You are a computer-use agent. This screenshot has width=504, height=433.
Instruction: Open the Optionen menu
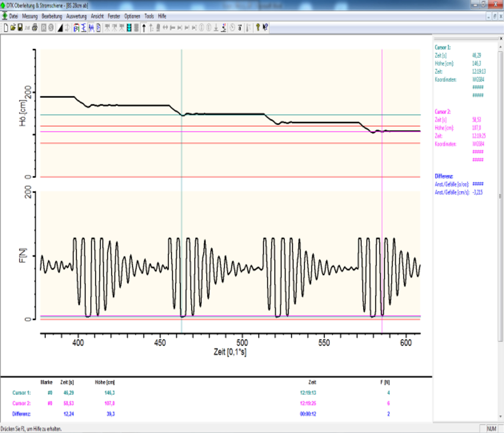click(x=132, y=16)
